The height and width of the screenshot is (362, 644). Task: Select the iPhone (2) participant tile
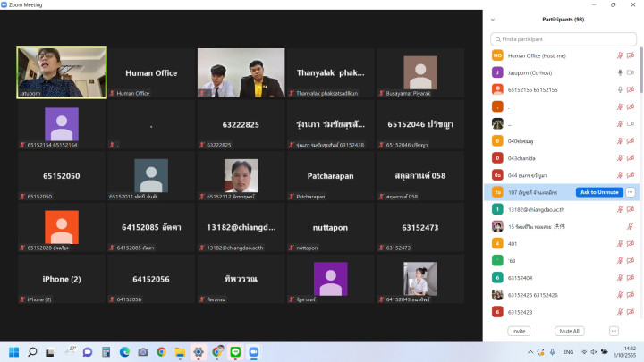pos(62,279)
